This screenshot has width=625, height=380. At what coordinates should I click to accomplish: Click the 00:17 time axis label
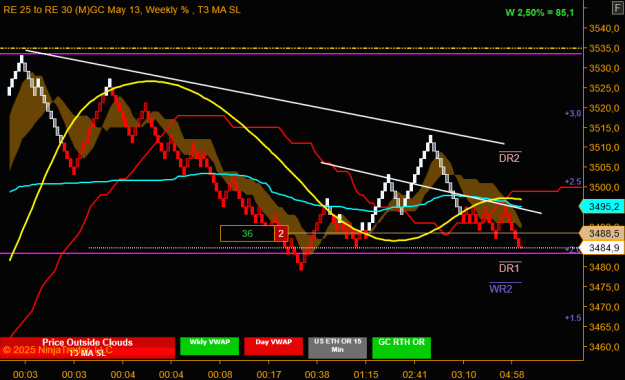tap(269, 374)
